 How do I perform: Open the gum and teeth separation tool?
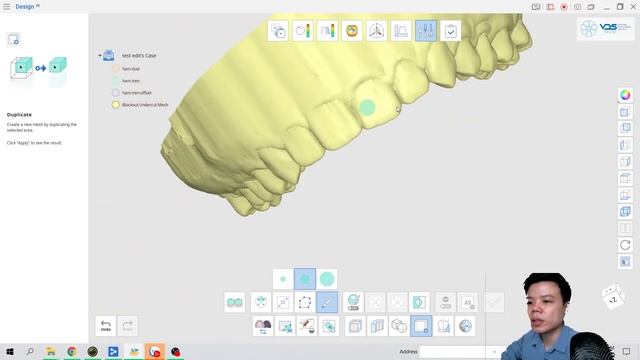coord(263,326)
